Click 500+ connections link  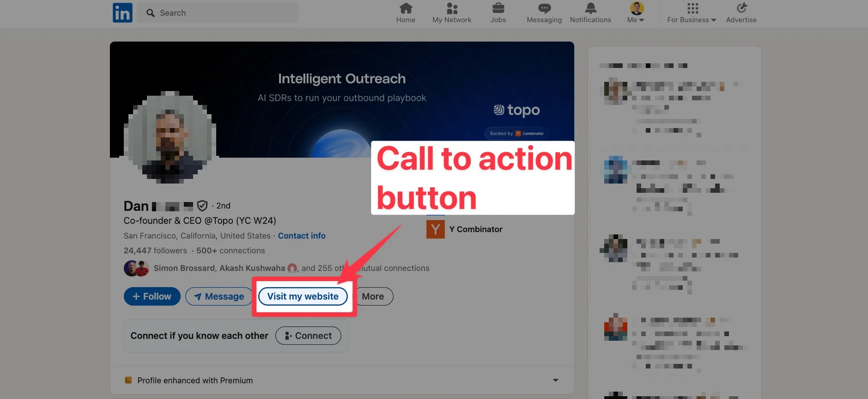point(231,251)
